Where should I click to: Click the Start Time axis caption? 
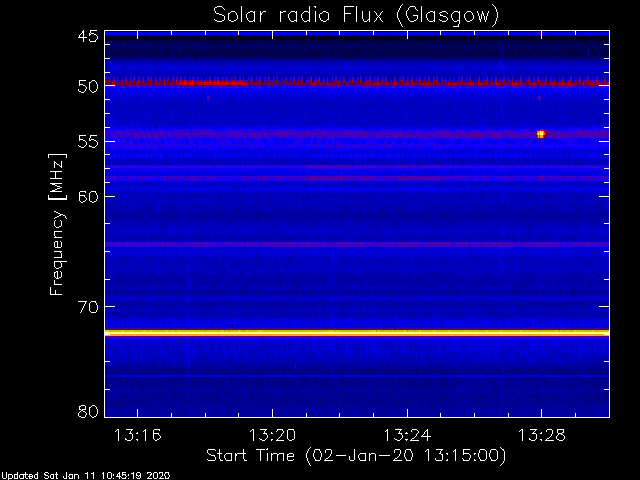[356, 455]
